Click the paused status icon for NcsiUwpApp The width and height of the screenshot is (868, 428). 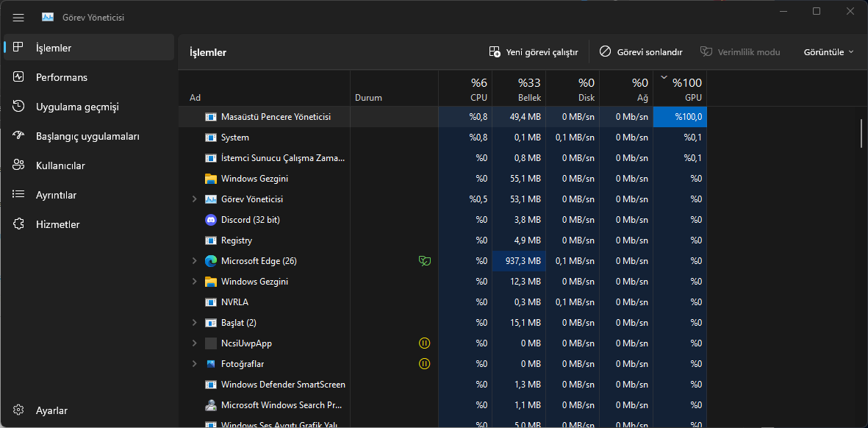pyautogui.click(x=424, y=343)
